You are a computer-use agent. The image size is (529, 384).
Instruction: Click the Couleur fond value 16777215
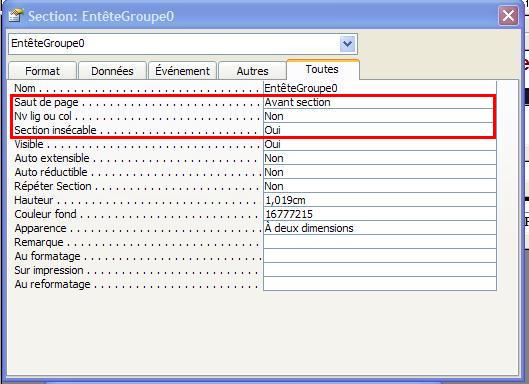[x=380, y=214]
